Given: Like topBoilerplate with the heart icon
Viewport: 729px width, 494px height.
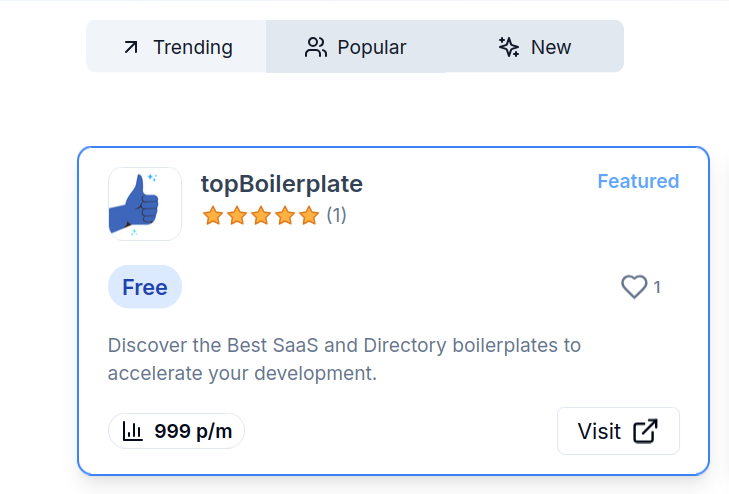Looking at the screenshot, I should [x=634, y=287].
